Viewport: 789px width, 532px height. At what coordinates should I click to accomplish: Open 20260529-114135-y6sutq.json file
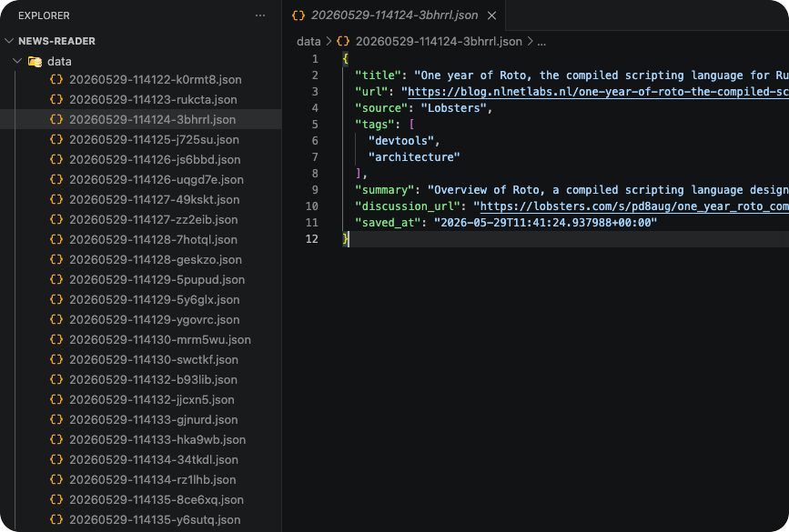(141, 519)
